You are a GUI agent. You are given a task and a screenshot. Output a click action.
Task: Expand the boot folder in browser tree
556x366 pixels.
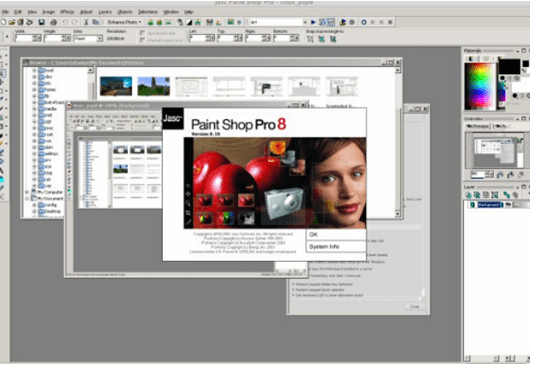pyautogui.click(x=34, y=71)
